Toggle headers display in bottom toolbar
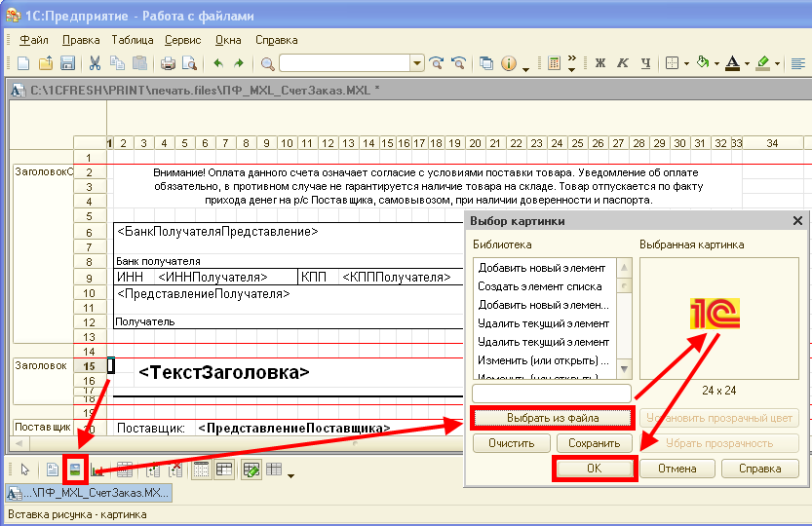Image resolution: width=812 pixels, height=526 pixels. tap(224, 470)
